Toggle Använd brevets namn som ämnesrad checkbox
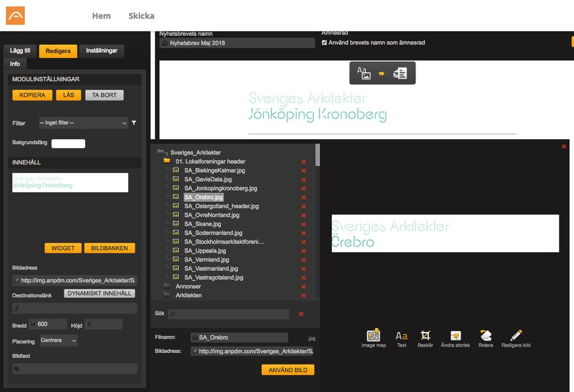Viewport: 574px width, 392px height. click(324, 43)
